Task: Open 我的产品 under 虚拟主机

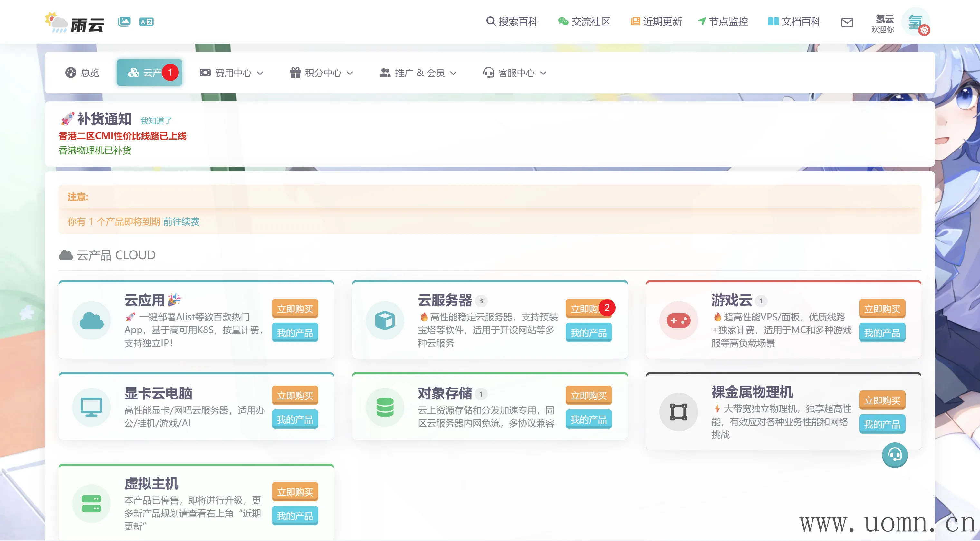Action: tap(295, 516)
